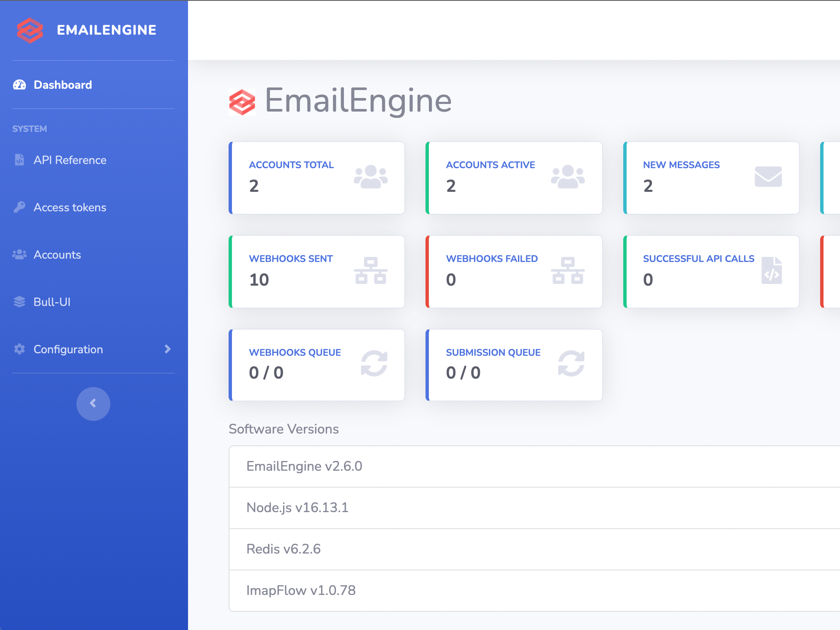Open Bull-UI from the sidebar

pyautogui.click(x=52, y=302)
